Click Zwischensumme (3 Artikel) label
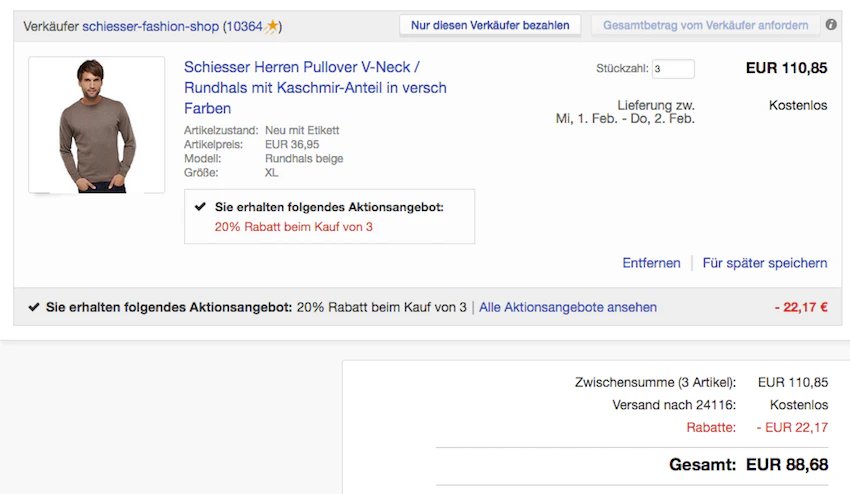The width and height of the screenshot is (850, 494). pos(655,382)
